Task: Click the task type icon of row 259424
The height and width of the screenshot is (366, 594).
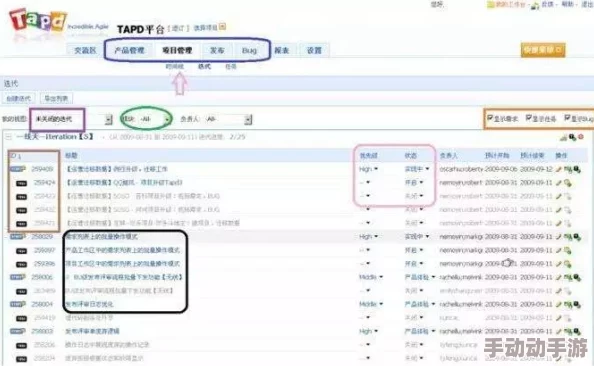Action: click(x=22, y=183)
